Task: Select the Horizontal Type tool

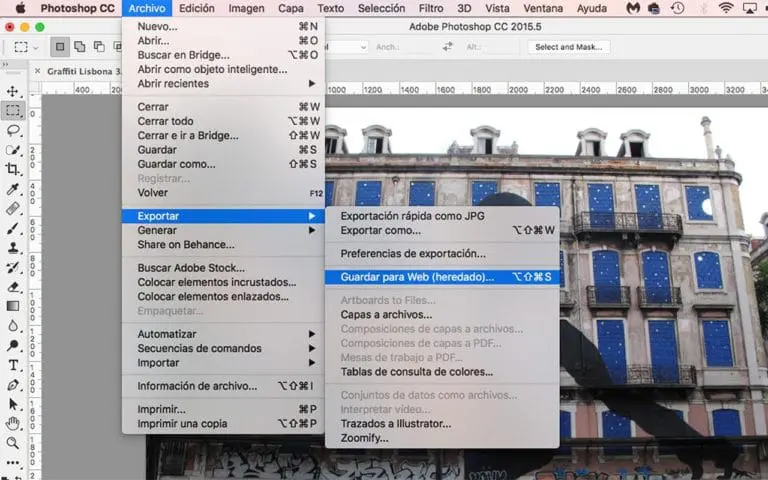Action: (13, 365)
